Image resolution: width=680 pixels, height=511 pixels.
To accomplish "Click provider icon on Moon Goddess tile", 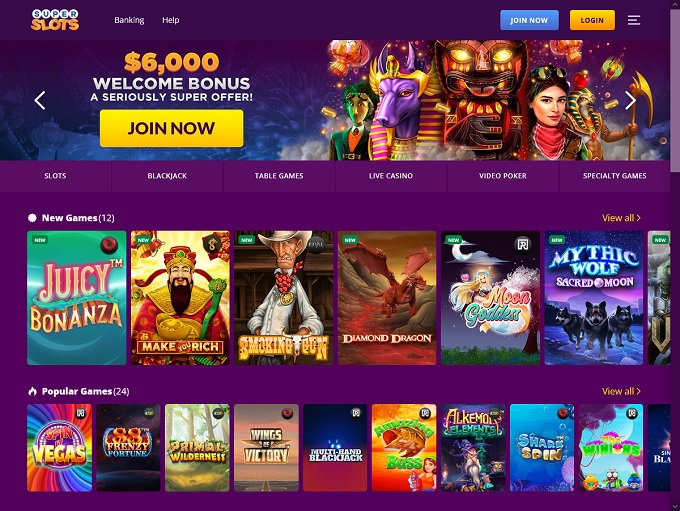I will [523, 245].
